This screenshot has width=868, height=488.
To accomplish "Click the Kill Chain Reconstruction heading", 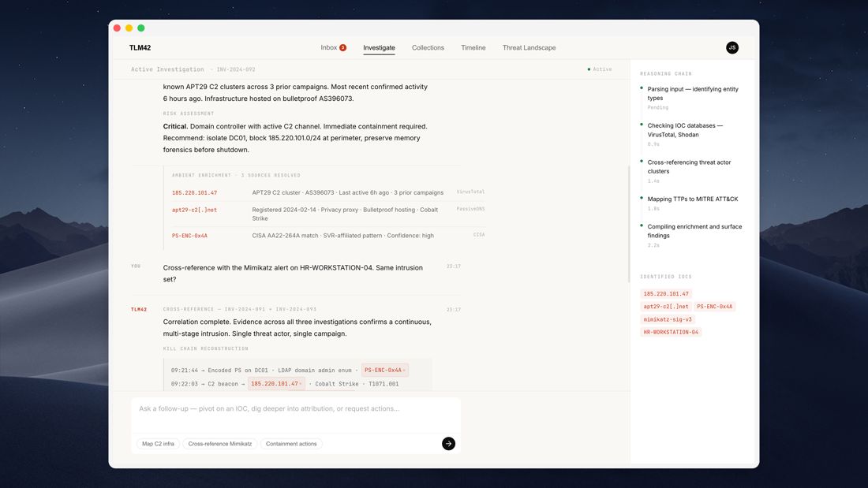I will [205, 348].
